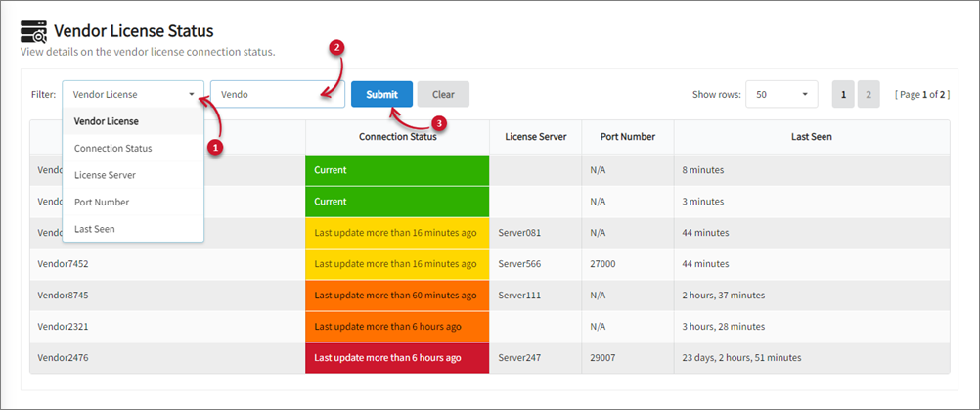Choose License Server filter option

coord(132,175)
